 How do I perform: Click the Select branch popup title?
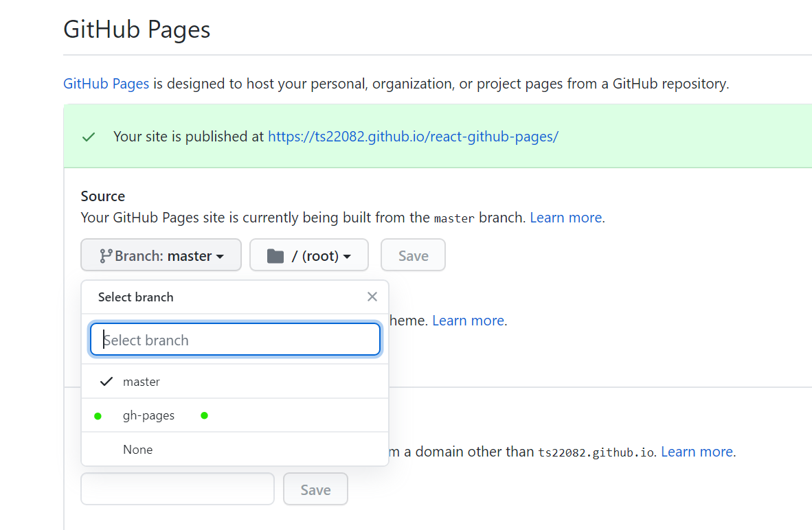click(x=136, y=297)
